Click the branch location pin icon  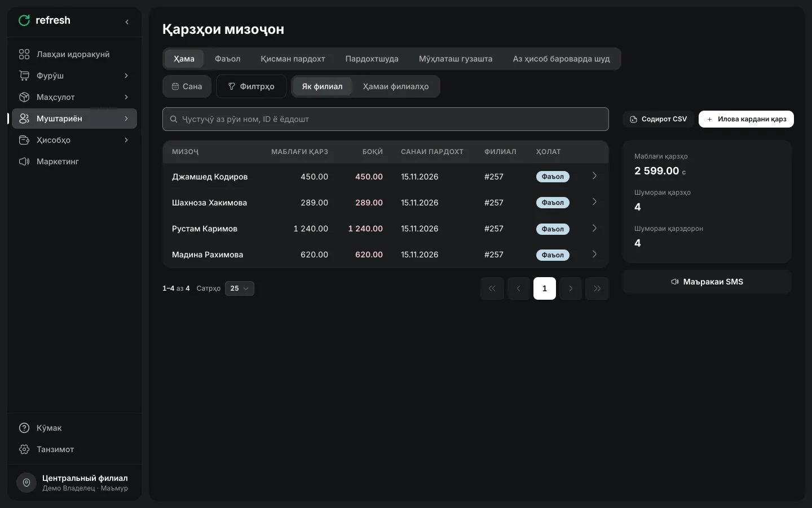[27, 483]
